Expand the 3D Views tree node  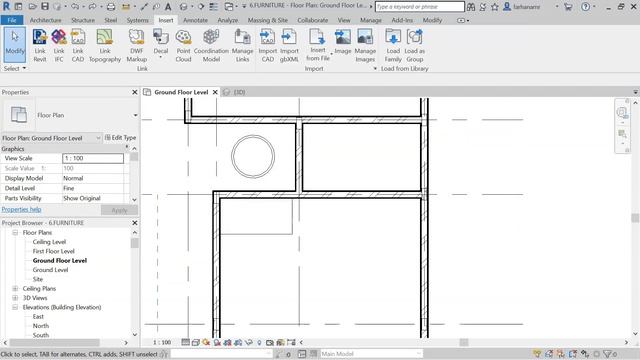click(15, 298)
